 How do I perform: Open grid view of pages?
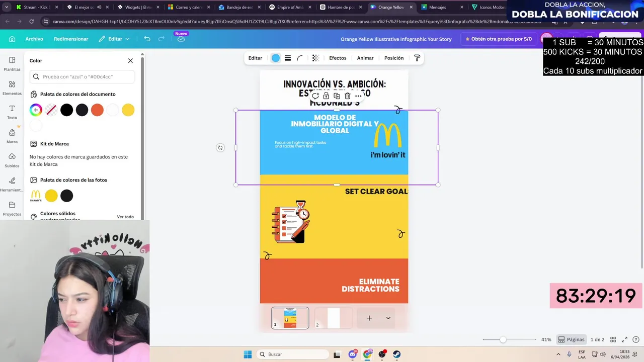click(614, 339)
